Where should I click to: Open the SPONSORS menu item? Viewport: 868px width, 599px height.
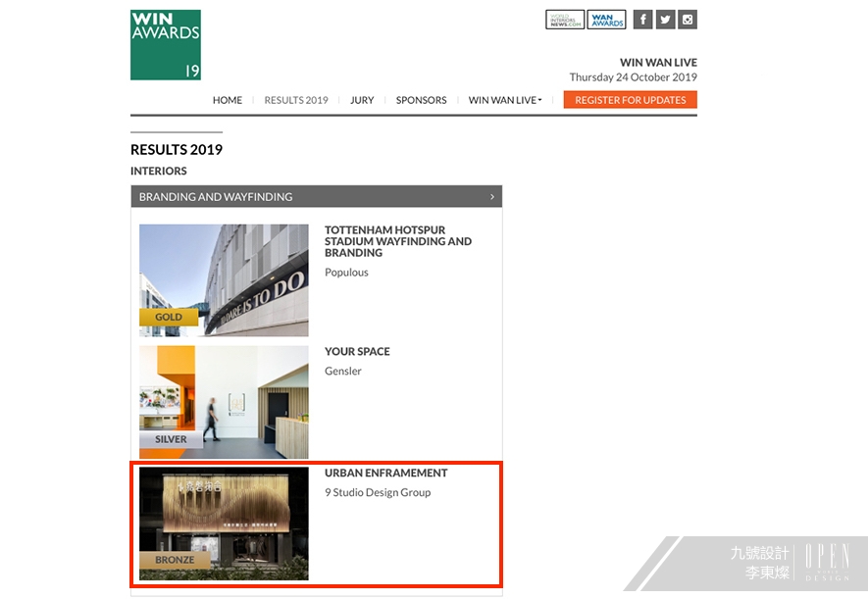point(422,100)
